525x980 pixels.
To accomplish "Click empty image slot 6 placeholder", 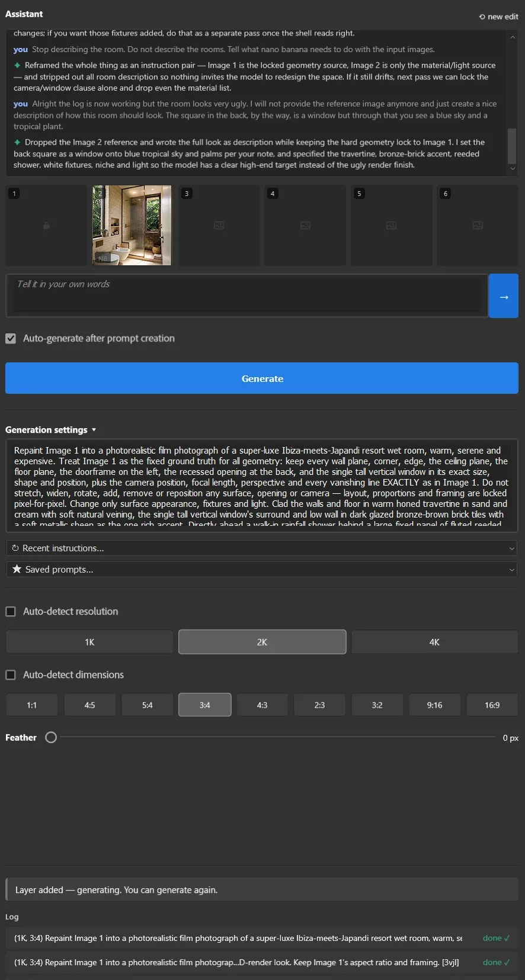I will pos(478,226).
